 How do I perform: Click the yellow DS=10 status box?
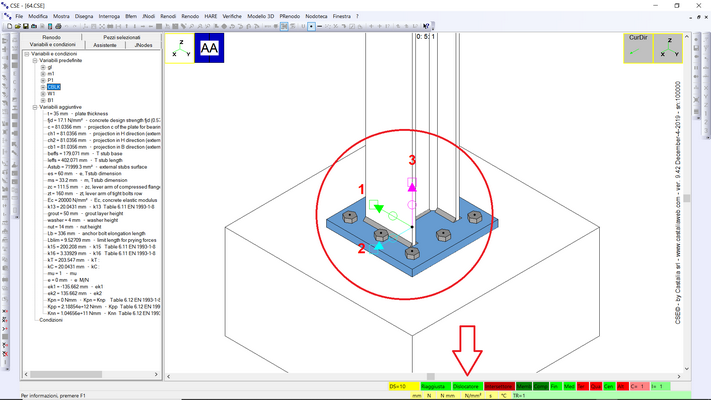[398, 385]
